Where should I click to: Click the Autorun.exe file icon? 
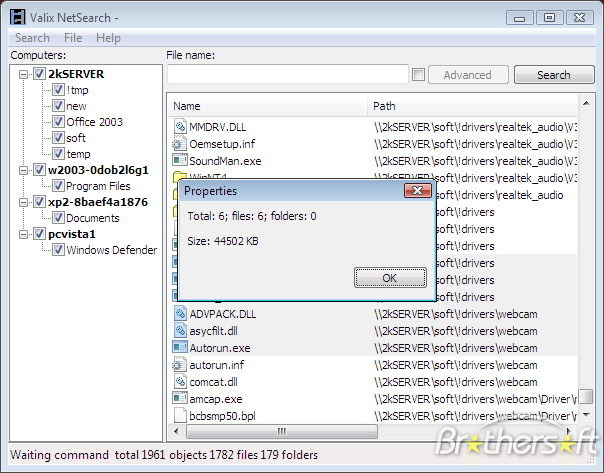pos(180,347)
